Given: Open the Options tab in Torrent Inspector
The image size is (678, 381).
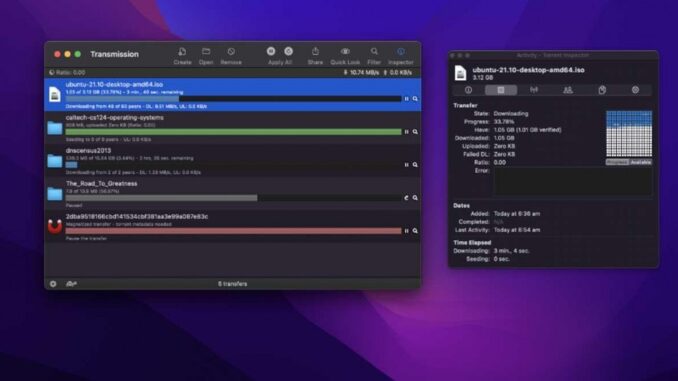Looking at the screenshot, I should click(635, 90).
